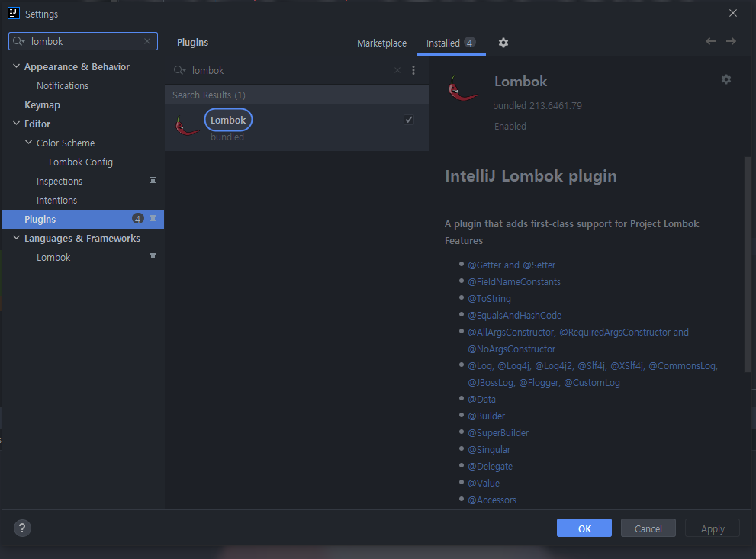This screenshot has height=559, width=756.
Task: Switch to the Installed tab
Action: tap(451, 43)
